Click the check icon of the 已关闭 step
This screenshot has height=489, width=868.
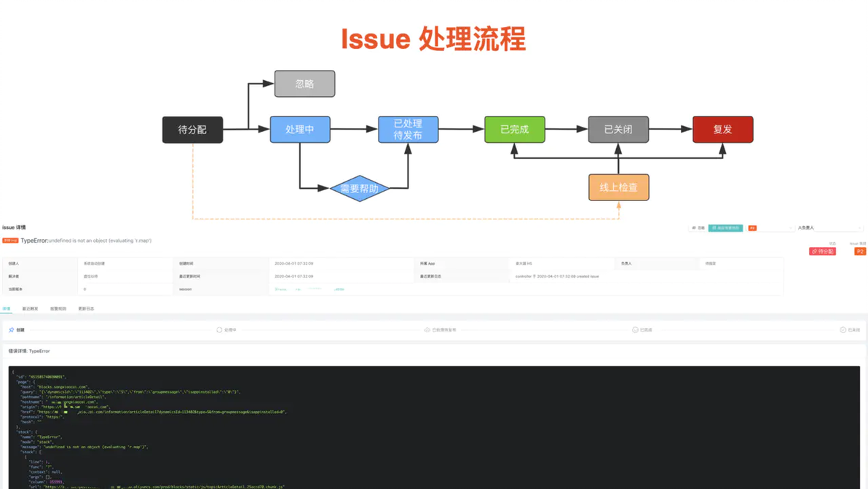[x=843, y=330]
